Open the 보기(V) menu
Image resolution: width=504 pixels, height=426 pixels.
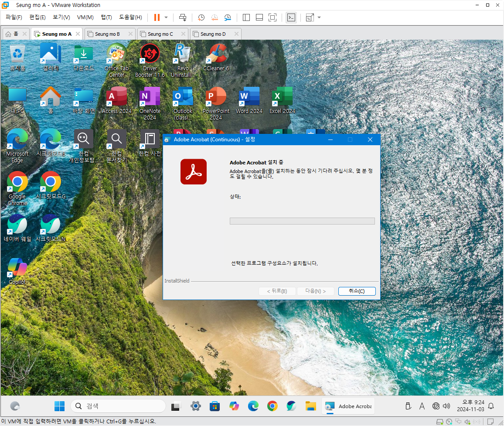pyautogui.click(x=61, y=17)
